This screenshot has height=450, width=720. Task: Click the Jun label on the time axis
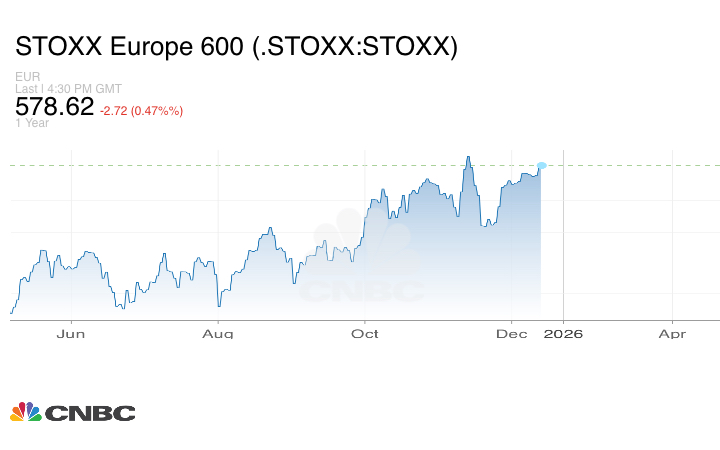(71, 334)
